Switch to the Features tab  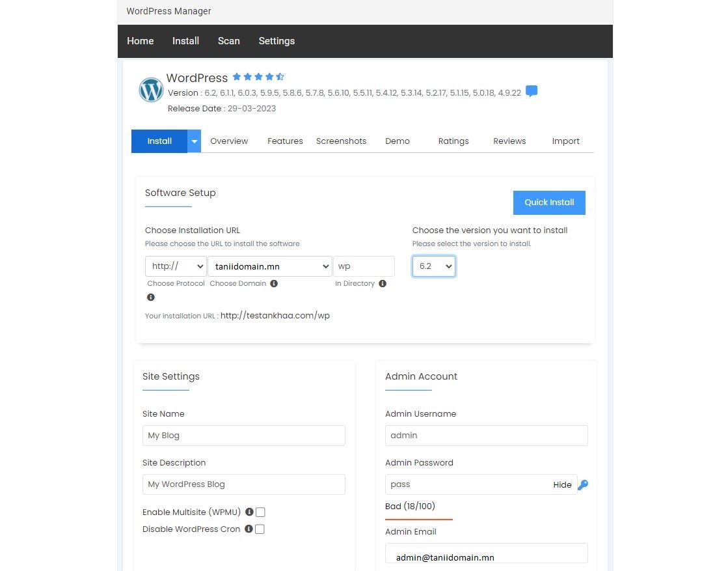coord(285,141)
